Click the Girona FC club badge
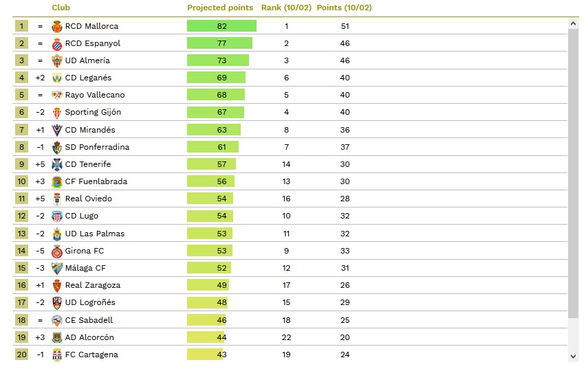The image size is (588, 371). [x=57, y=251]
